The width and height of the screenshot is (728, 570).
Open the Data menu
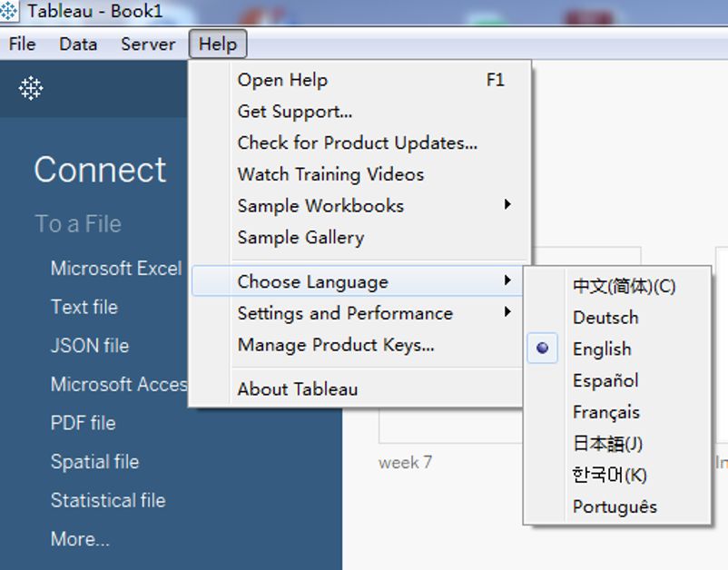point(78,44)
